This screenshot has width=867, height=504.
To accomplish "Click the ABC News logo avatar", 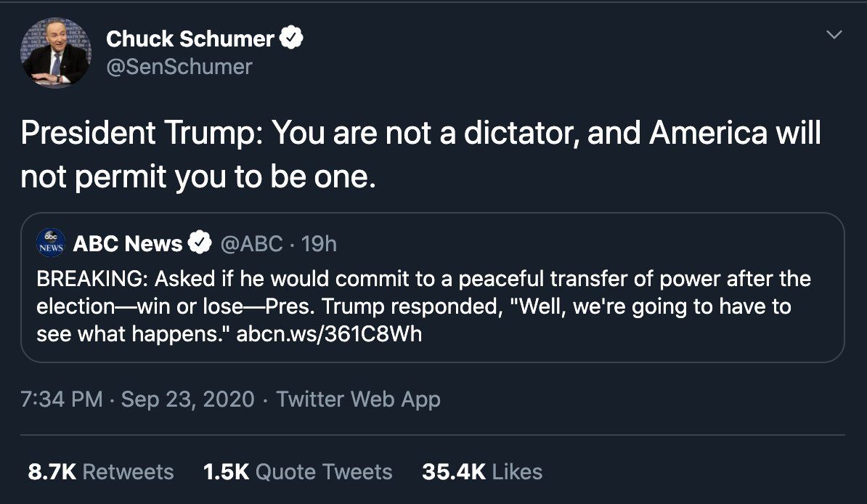I will click(51, 243).
